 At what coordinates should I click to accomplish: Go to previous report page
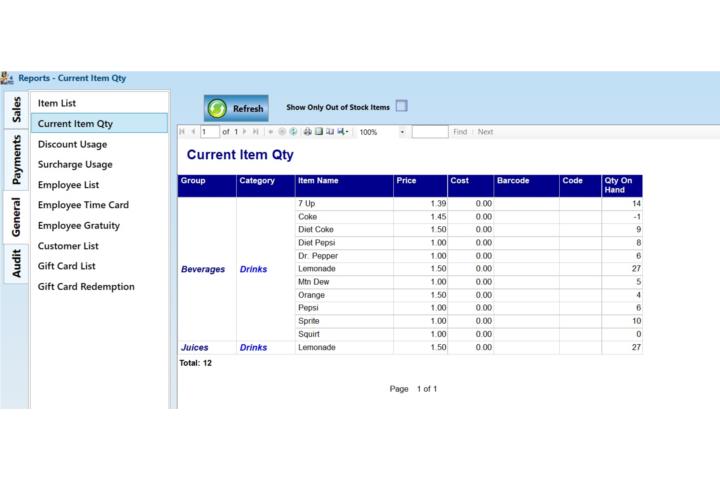193,132
